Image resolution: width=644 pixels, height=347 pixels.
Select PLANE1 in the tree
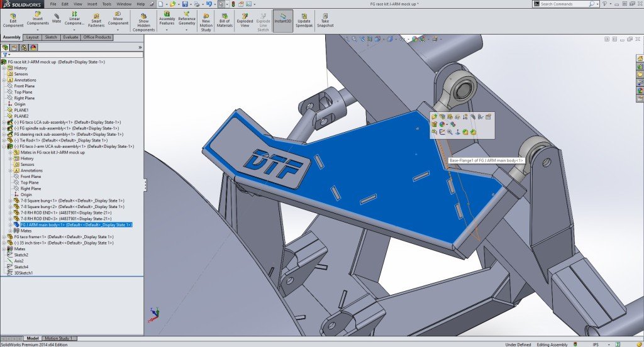pos(21,110)
